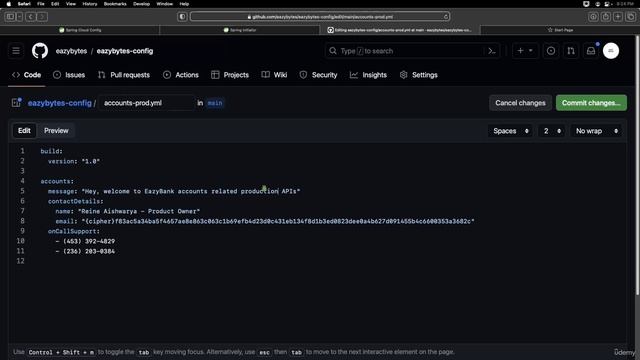The image size is (640, 360).
Task: Switch to the Settings tab
Action: click(x=418, y=75)
